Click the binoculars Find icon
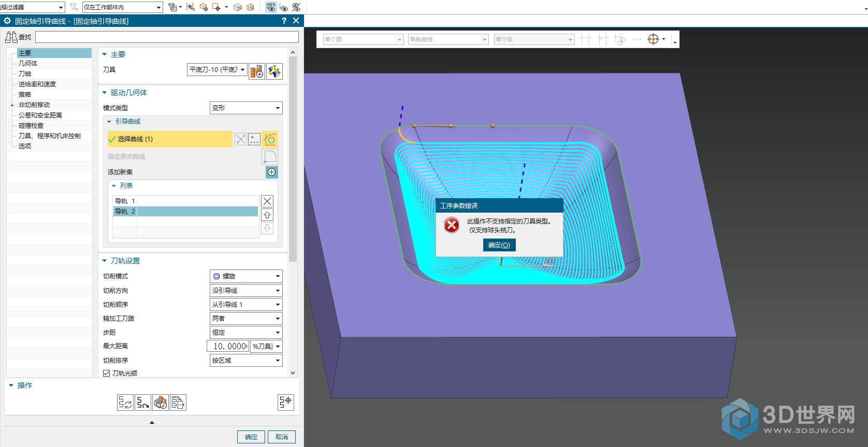Viewport: 868px width, 447px height. click(11, 37)
